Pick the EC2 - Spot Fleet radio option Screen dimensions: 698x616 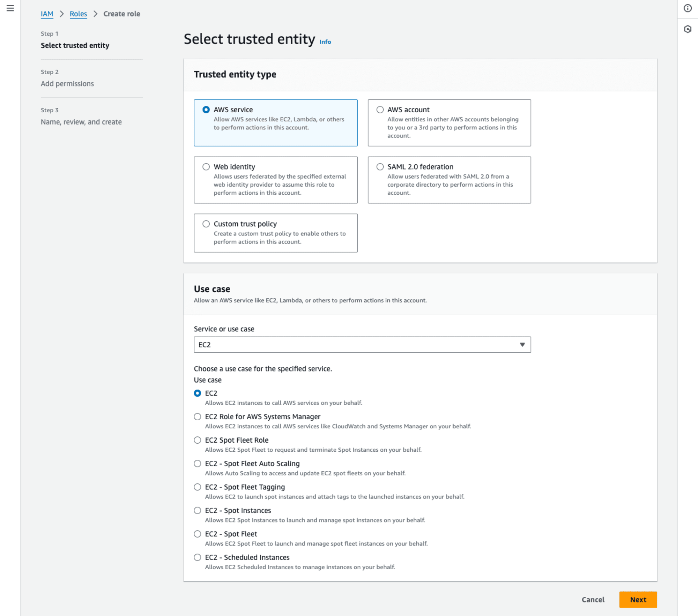point(198,534)
